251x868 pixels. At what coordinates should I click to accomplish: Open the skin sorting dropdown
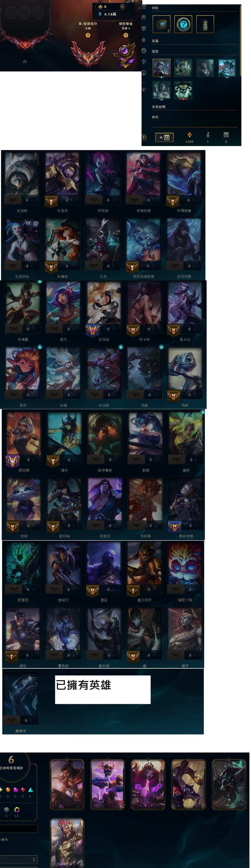point(18,859)
